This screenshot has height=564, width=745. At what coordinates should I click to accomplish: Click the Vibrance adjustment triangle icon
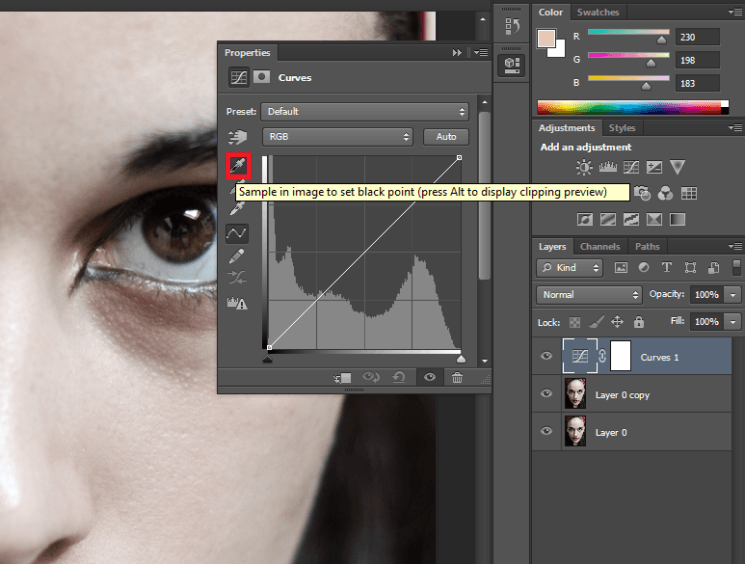click(677, 167)
